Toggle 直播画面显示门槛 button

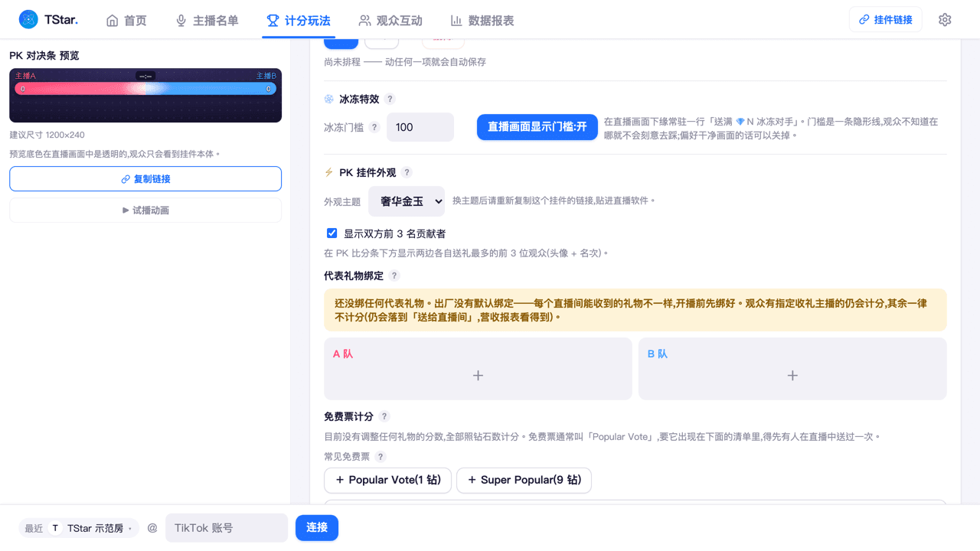pyautogui.click(x=537, y=127)
